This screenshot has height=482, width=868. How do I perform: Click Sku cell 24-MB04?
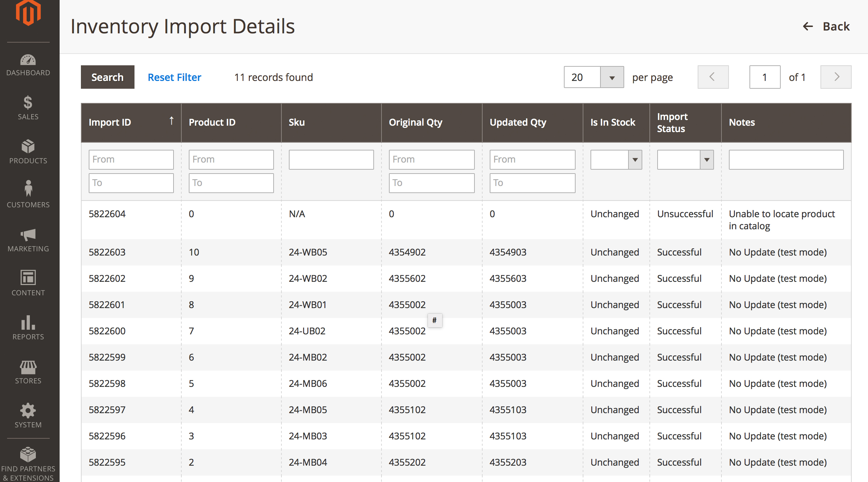click(308, 462)
